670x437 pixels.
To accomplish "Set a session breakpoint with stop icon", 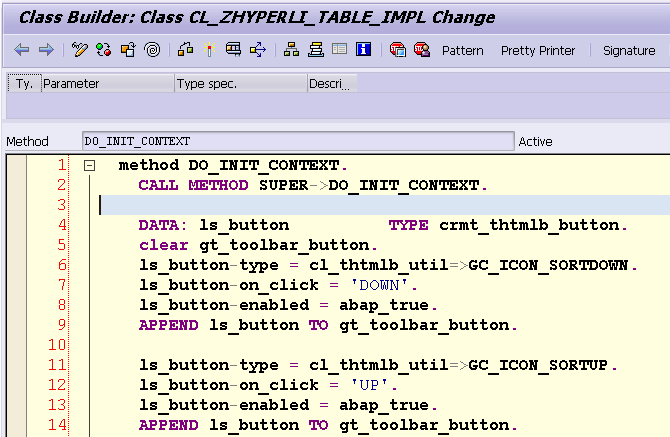I will coord(397,50).
